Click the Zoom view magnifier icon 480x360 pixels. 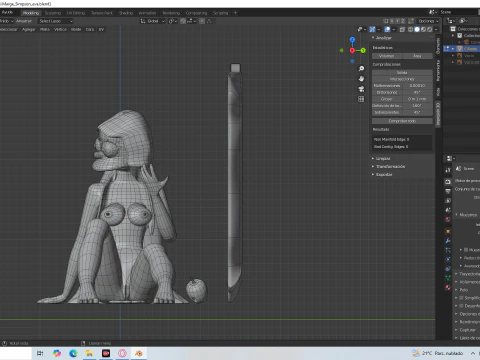(361, 68)
